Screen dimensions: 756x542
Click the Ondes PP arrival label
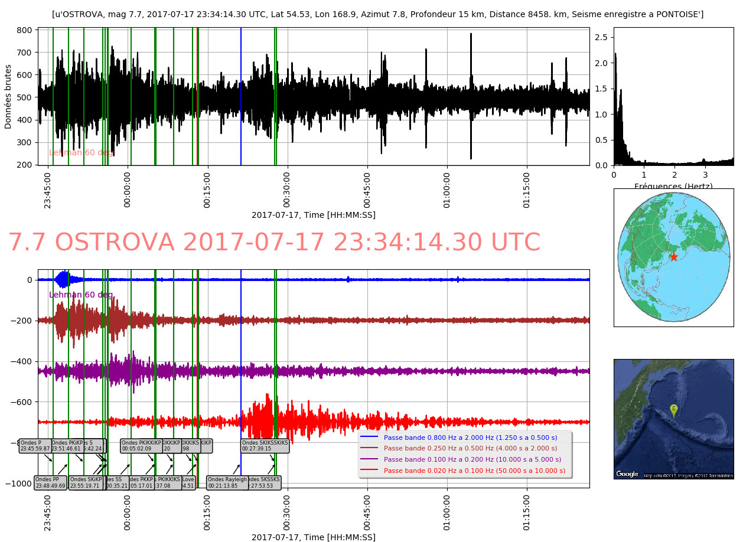click(50, 483)
